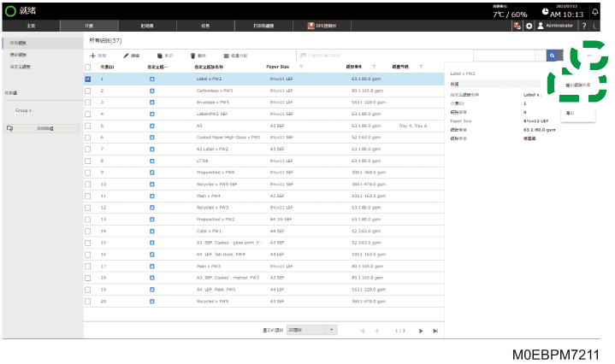Image resolution: width=615 pixels, height=364 pixels.
Task: Open settings via the gear icon
Action: point(529,26)
